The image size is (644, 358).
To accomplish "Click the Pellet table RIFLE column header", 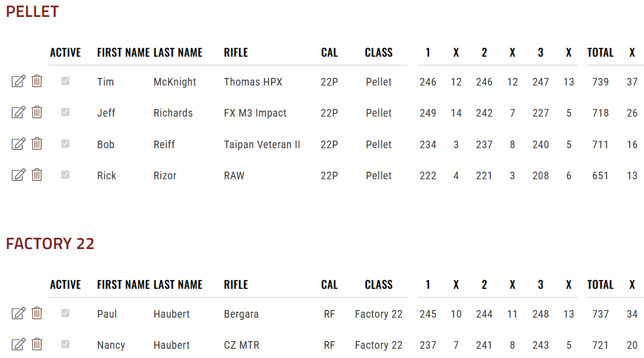I will pyautogui.click(x=236, y=52).
